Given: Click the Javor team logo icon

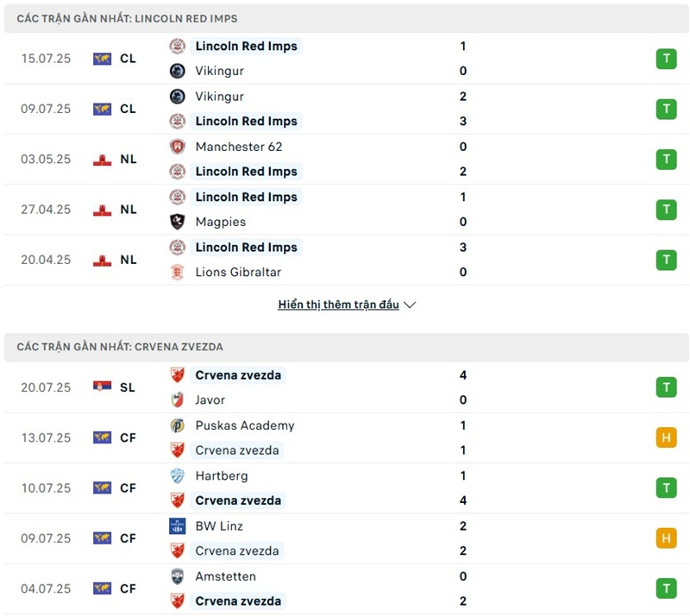Looking at the screenshot, I should tap(178, 400).
